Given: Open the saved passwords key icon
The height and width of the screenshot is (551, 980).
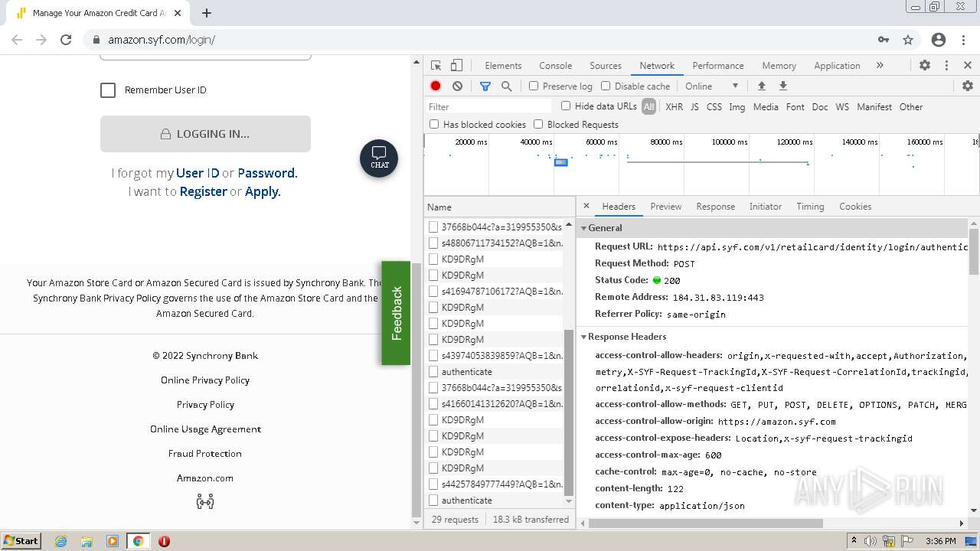Looking at the screenshot, I should pyautogui.click(x=884, y=40).
